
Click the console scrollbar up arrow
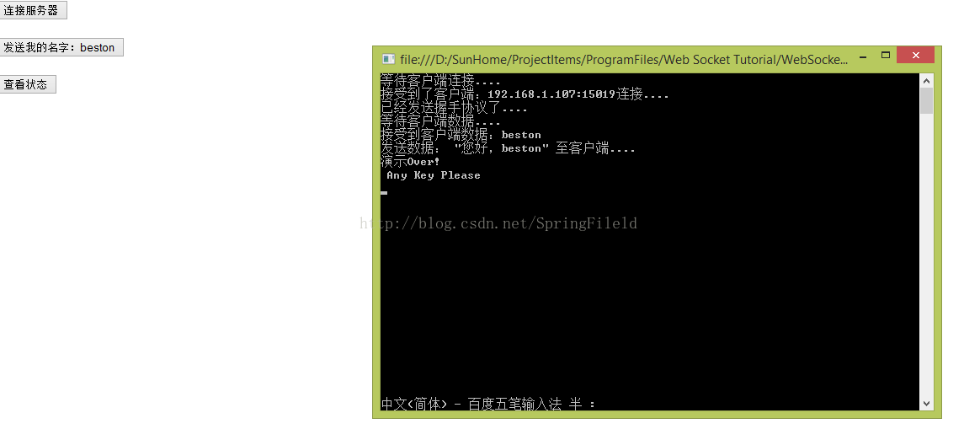[x=926, y=81]
